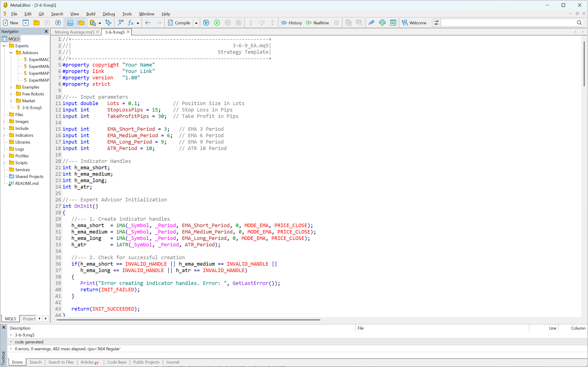Screen dimensions: 588x367
Task: Switch to the Moving Average.mq5 tab
Action: pos(74,32)
